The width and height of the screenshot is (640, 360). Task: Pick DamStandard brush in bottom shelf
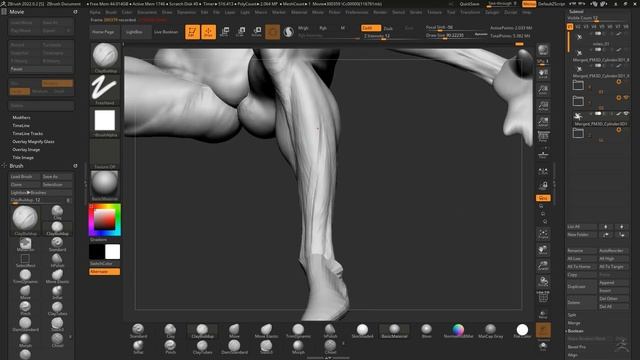coord(234,347)
